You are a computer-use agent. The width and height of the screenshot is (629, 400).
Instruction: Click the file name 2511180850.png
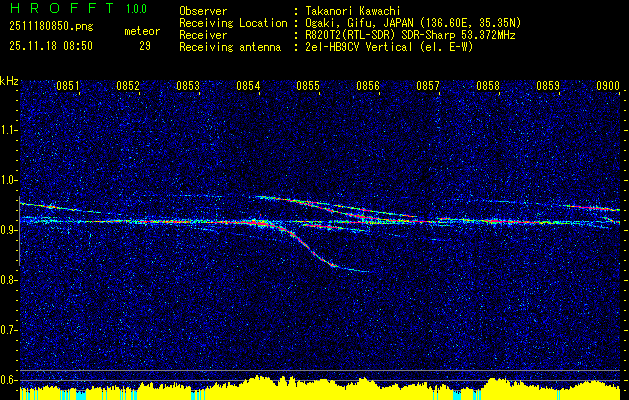click(51, 27)
